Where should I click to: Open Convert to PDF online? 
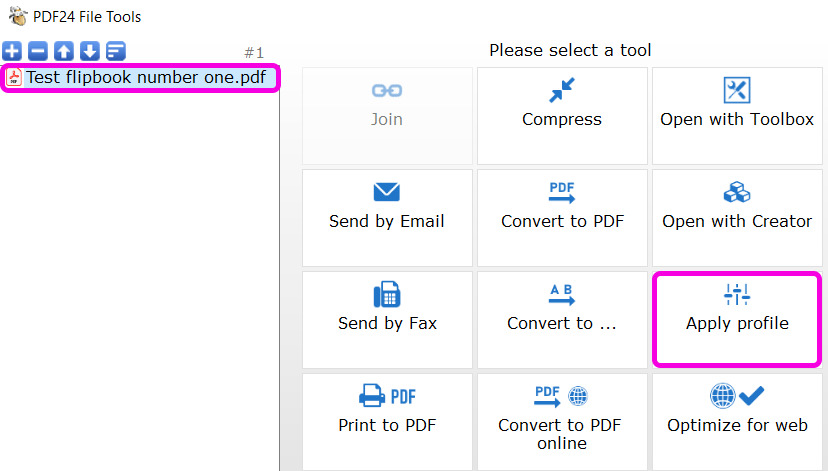562,422
